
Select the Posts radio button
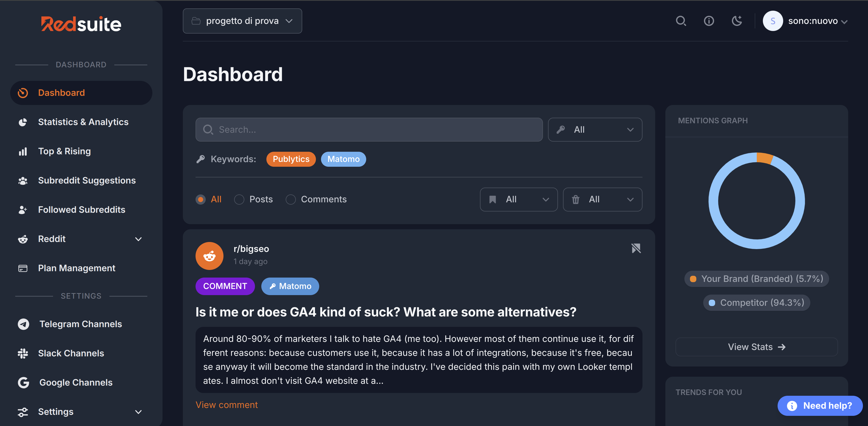[x=239, y=199]
